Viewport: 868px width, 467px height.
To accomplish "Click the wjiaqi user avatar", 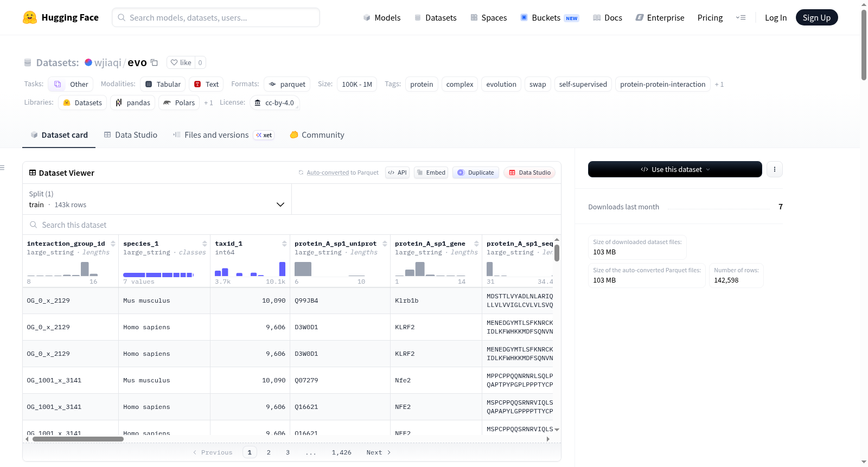I will (x=88, y=62).
